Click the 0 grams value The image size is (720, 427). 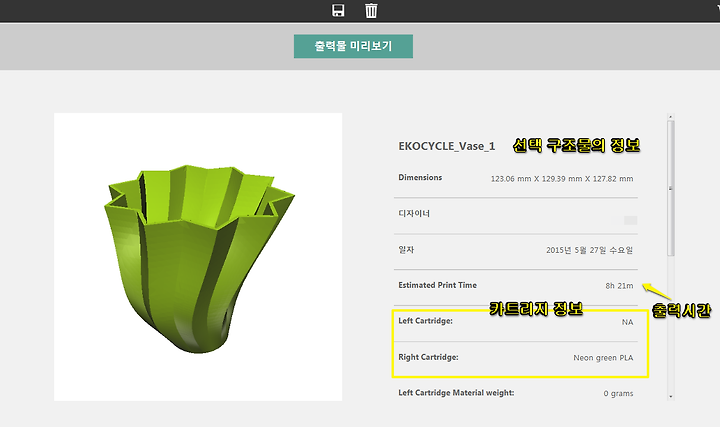pyautogui.click(x=618, y=393)
